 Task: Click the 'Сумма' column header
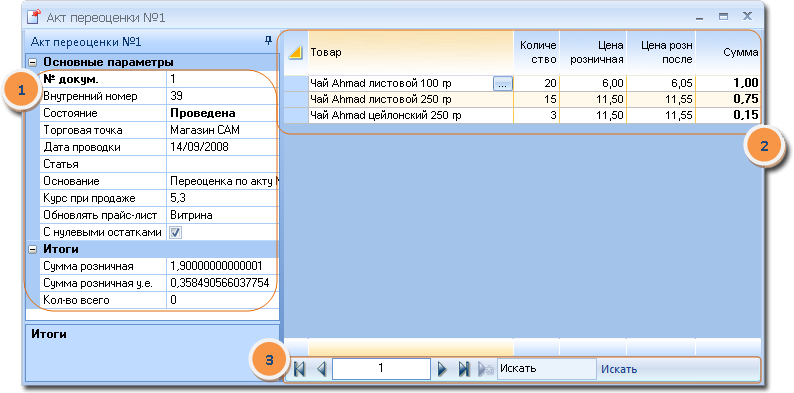(728, 52)
